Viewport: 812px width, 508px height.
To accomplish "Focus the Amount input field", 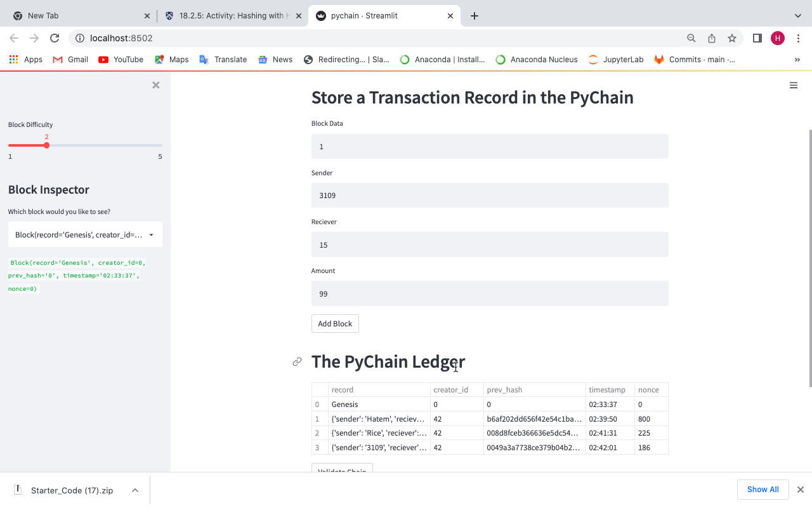I will click(490, 293).
